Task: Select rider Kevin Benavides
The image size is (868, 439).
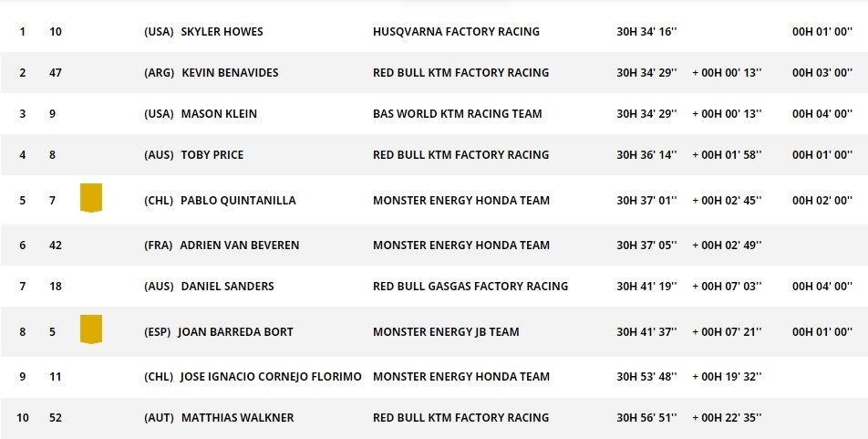Action: click(230, 73)
